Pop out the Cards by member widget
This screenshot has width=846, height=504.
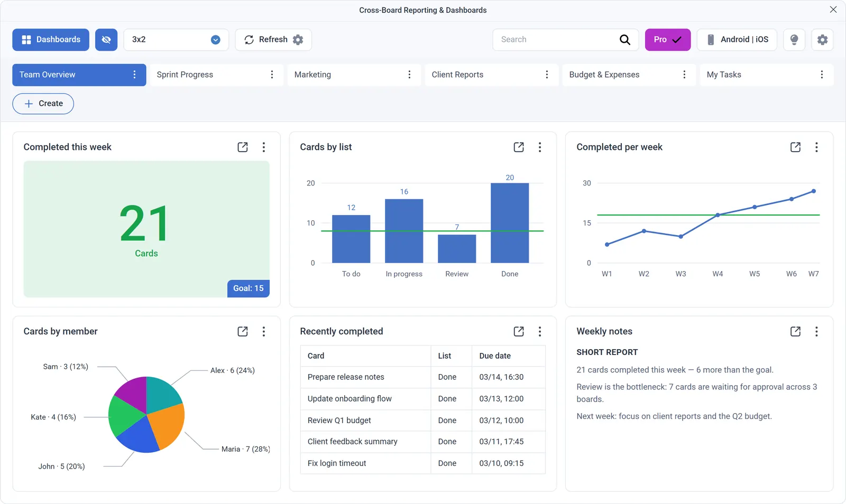243,331
